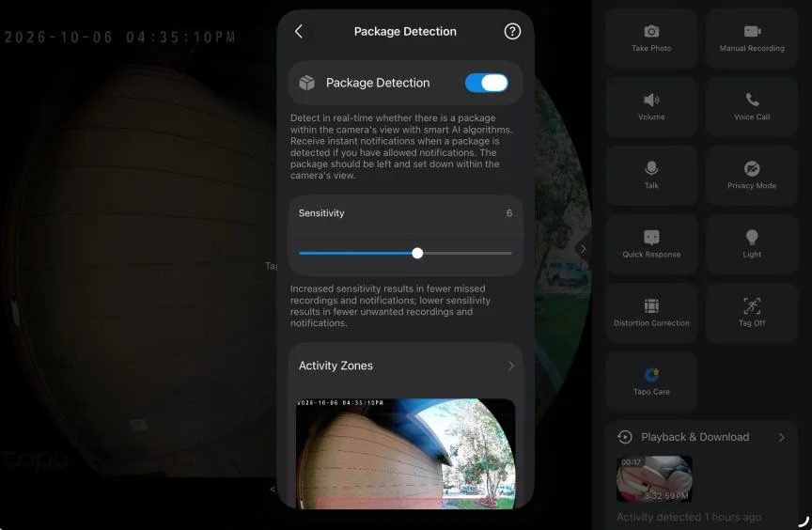This screenshot has height=530, width=812.
Task: Click the package box icon
Action: 307,83
